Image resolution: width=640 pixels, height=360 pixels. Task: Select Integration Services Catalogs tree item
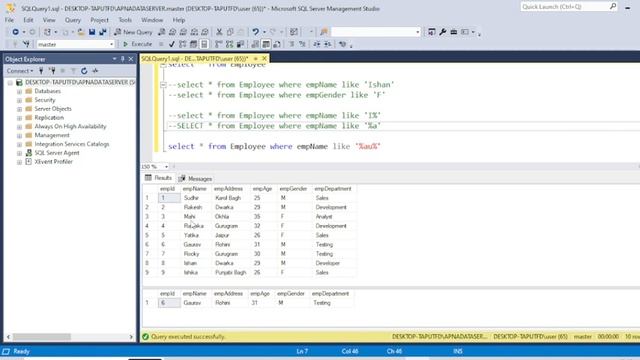pyautogui.click(x=71, y=144)
